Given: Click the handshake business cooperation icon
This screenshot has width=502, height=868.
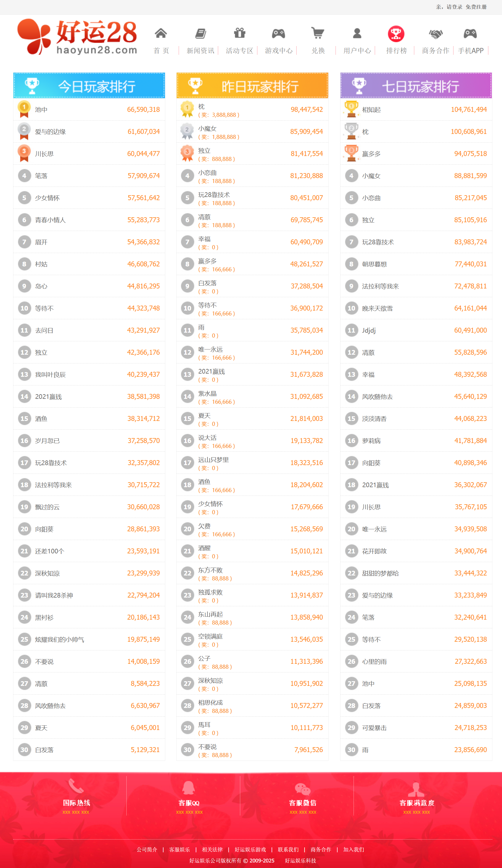Looking at the screenshot, I should [435, 34].
